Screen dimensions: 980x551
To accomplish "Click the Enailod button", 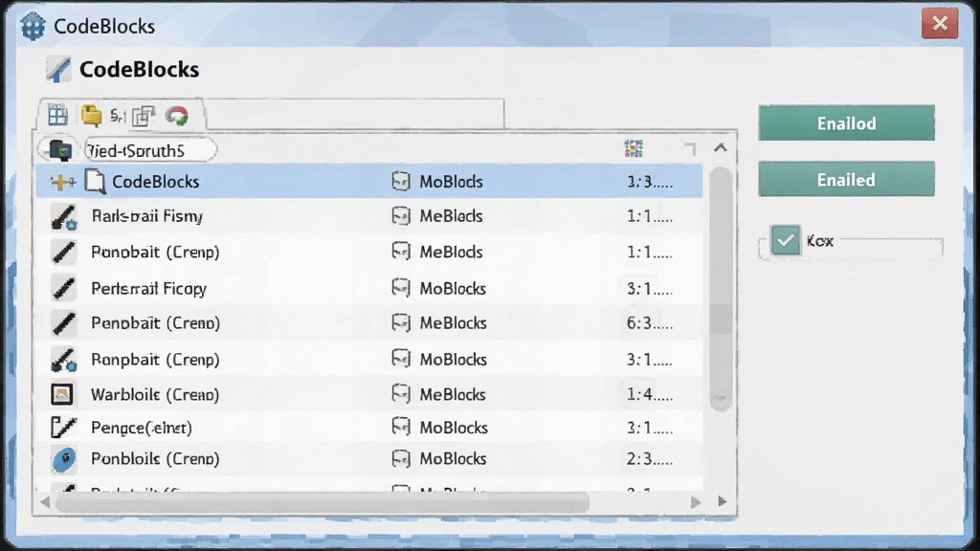I will [846, 123].
